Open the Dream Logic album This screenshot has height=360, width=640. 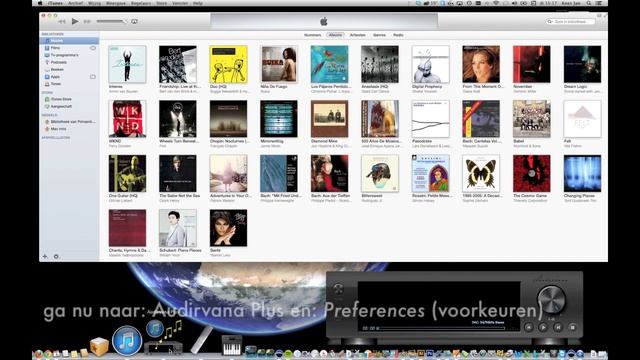582,64
